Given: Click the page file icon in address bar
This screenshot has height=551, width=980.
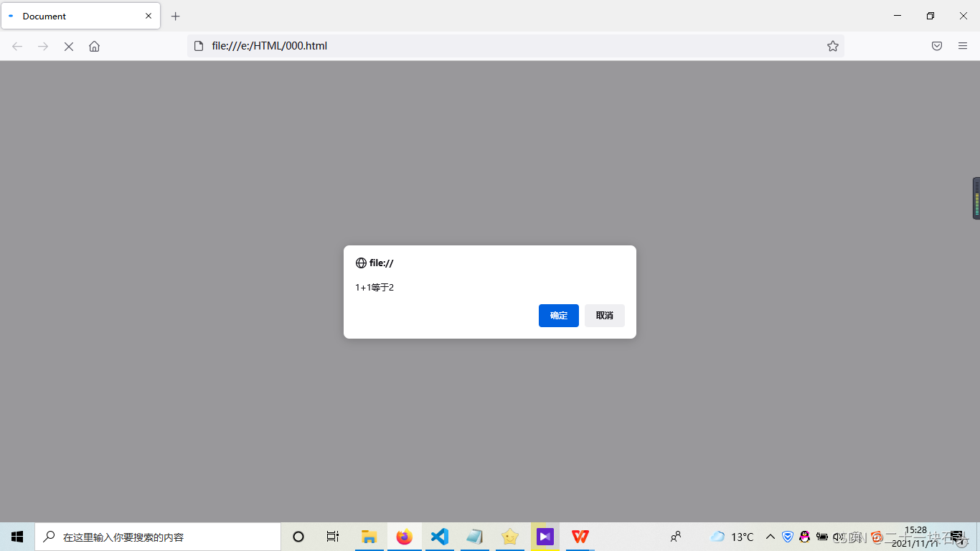Looking at the screenshot, I should (199, 46).
